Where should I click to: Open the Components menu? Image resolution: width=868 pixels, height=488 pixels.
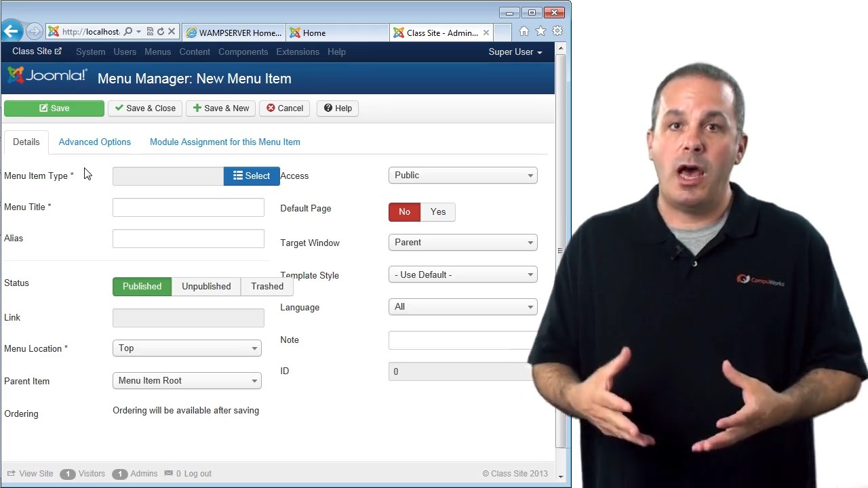point(243,52)
